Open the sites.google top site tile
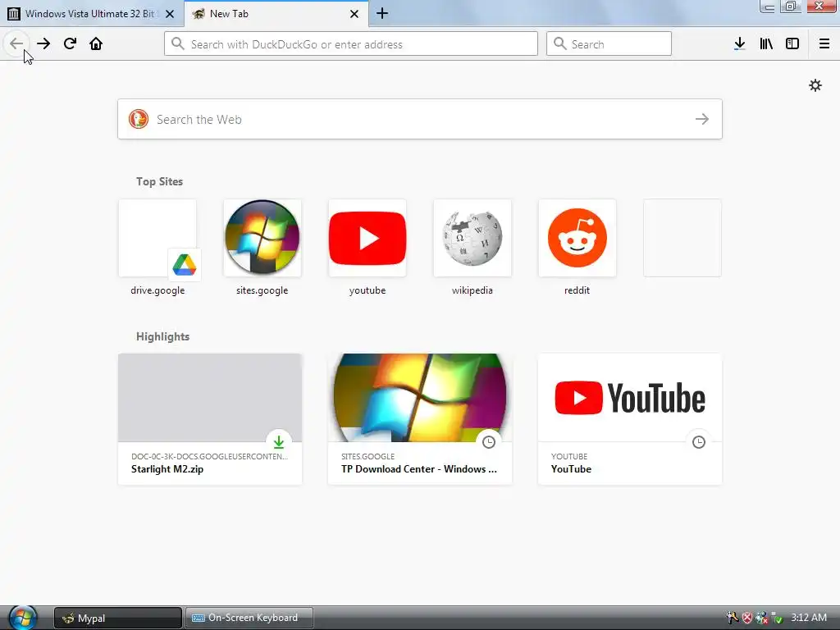Screen dimensions: 840x630 click(x=262, y=239)
